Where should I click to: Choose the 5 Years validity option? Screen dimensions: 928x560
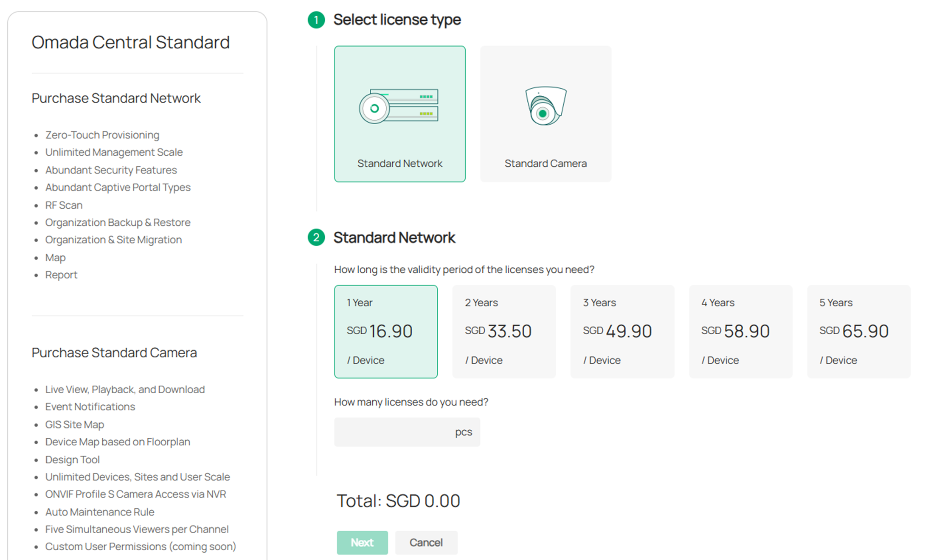(859, 331)
